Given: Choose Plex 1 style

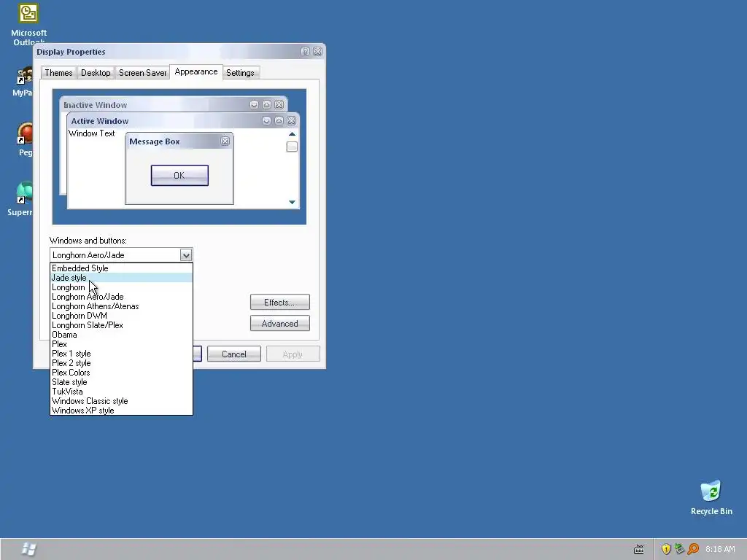Looking at the screenshot, I should click(x=121, y=354).
